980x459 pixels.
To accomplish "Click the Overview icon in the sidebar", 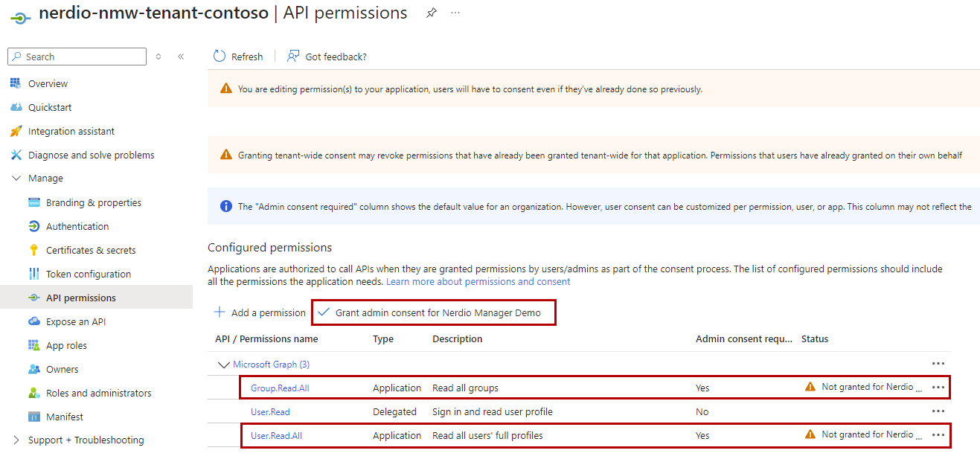I will click(x=16, y=83).
